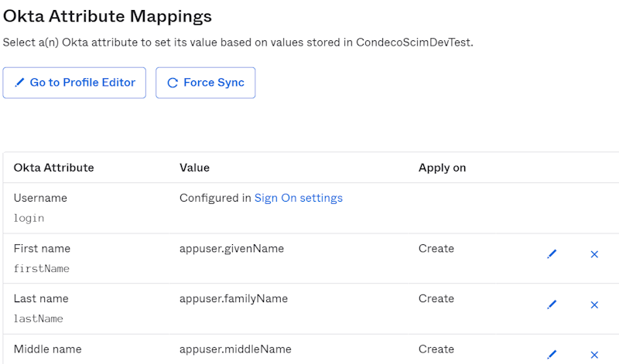
Task: Click the Username attribute label
Action: click(40, 198)
